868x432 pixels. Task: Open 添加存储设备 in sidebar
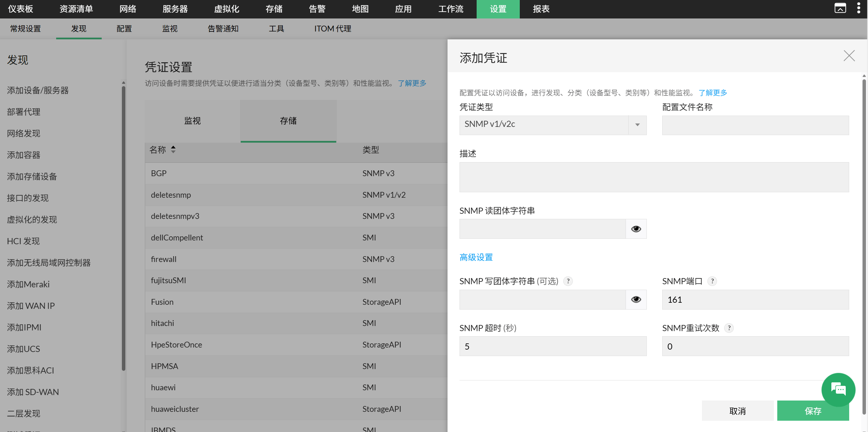tap(32, 176)
